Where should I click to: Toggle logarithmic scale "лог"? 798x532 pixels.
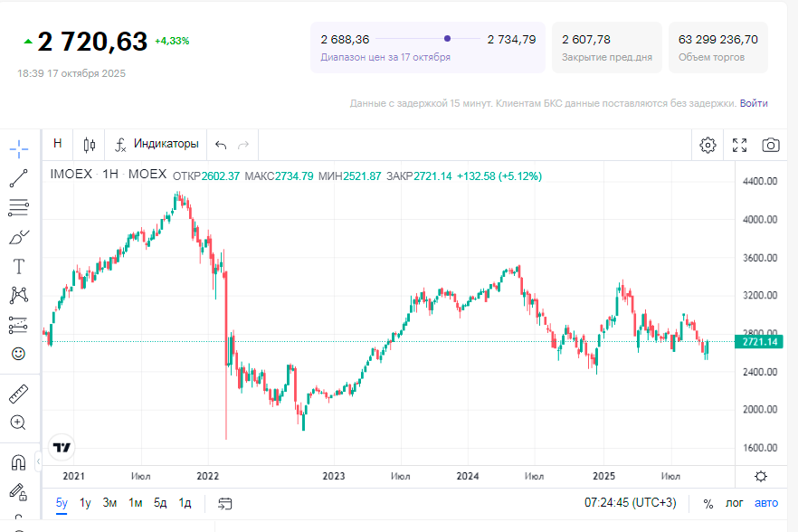pyautogui.click(x=735, y=503)
